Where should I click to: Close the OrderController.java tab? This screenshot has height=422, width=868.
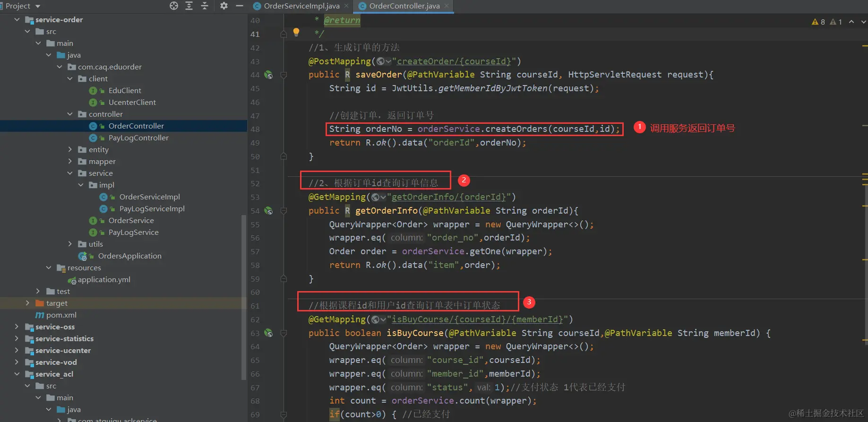point(447,6)
